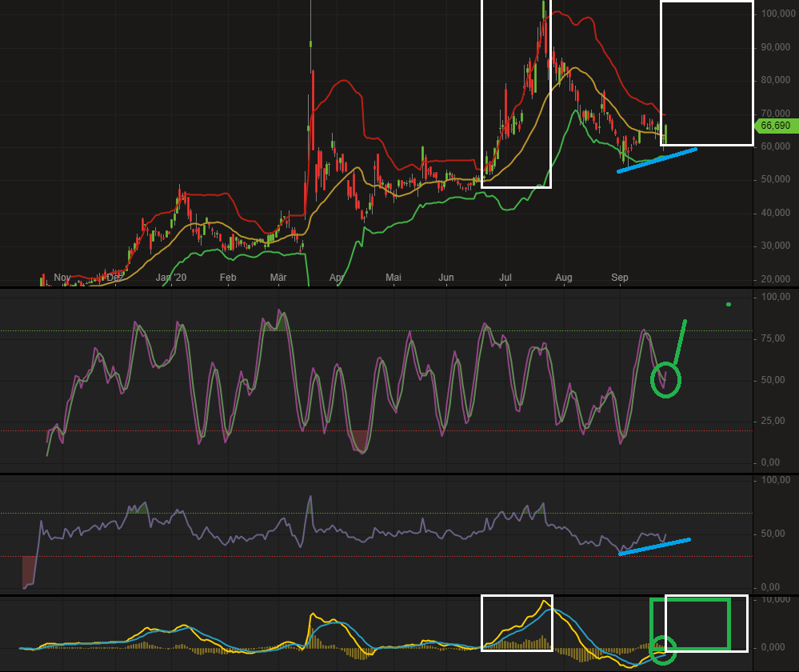The image size is (799, 672).
Task: Select 100,00 on the stochastic panel scale
Action: click(x=776, y=298)
